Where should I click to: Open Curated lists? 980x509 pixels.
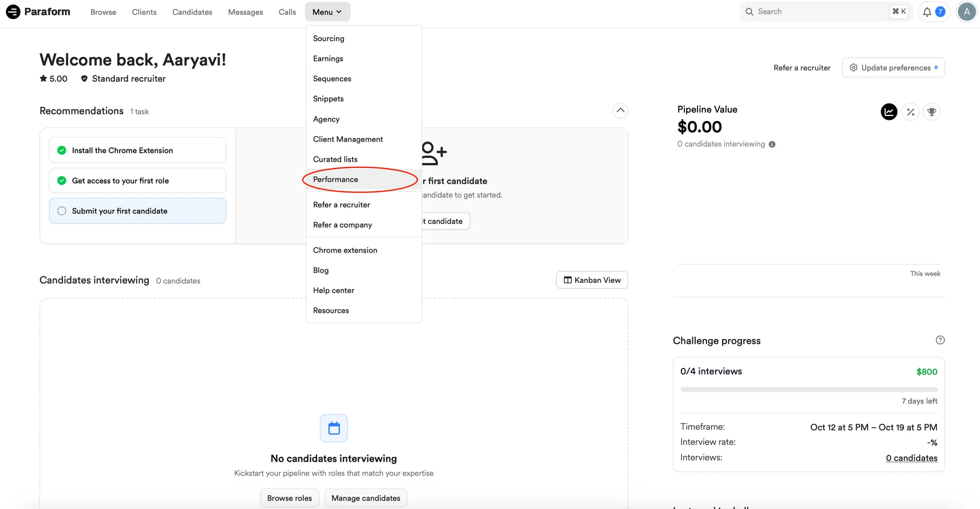click(364, 159)
